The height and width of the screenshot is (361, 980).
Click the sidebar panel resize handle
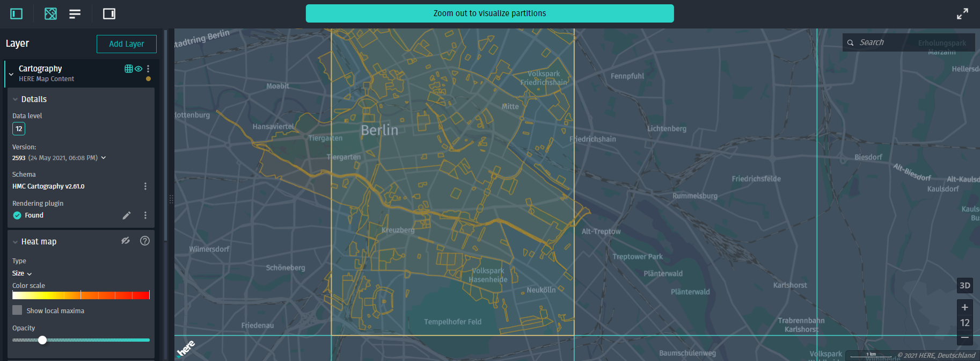click(171, 199)
